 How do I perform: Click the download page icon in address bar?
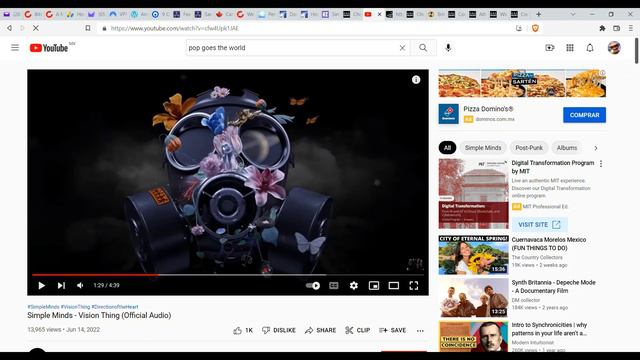(519, 28)
